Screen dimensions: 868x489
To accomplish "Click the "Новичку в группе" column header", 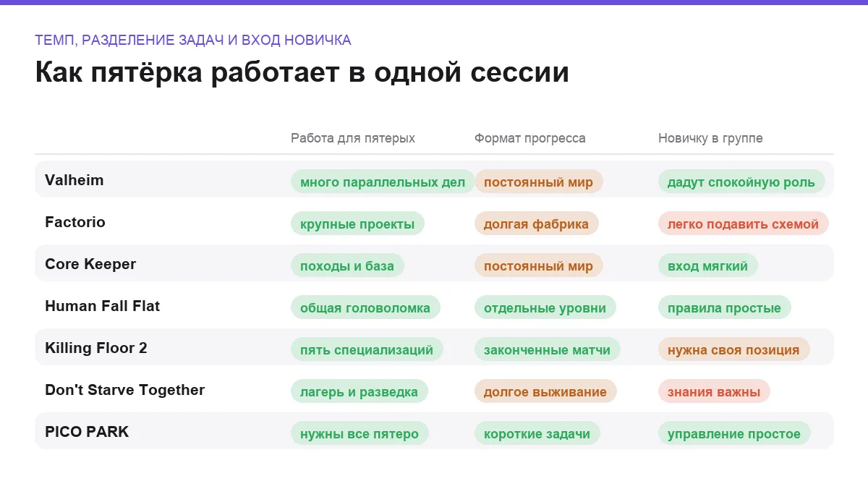I will [x=710, y=138].
